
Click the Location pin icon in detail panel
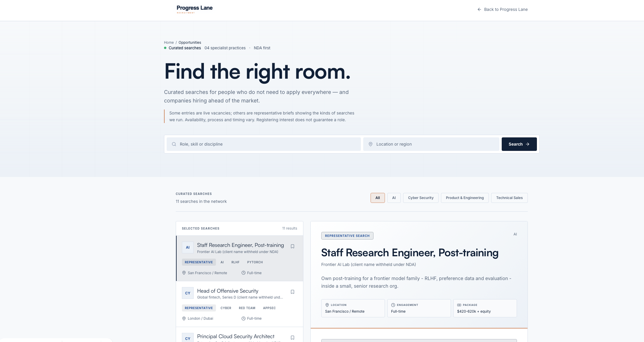[x=327, y=305]
